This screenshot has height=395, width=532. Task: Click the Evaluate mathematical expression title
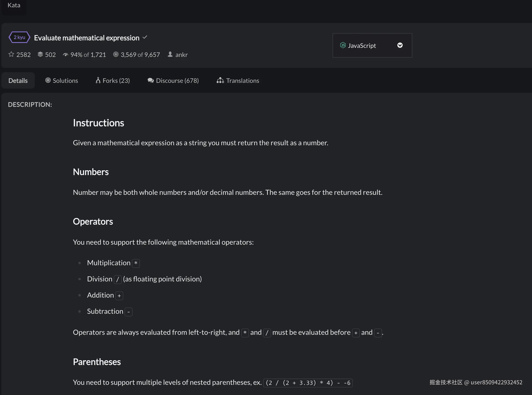pyautogui.click(x=87, y=38)
